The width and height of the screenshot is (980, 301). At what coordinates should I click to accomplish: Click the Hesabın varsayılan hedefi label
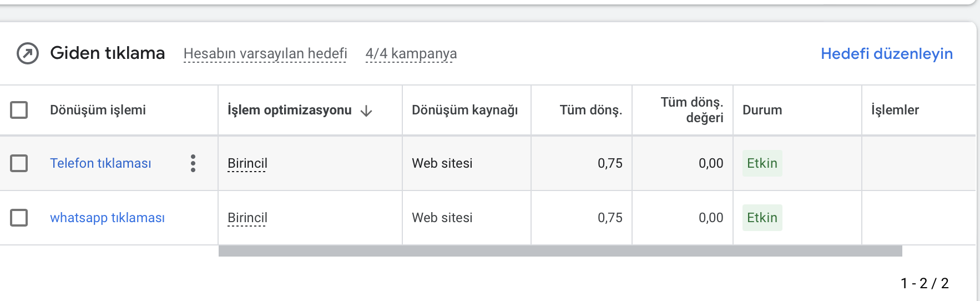click(265, 54)
